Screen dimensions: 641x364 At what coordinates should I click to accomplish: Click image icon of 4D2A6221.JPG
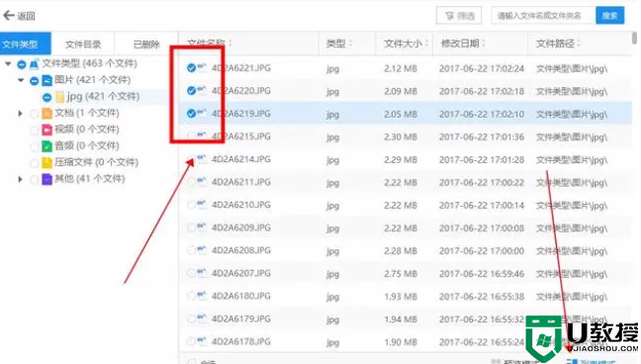[x=202, y=67]
